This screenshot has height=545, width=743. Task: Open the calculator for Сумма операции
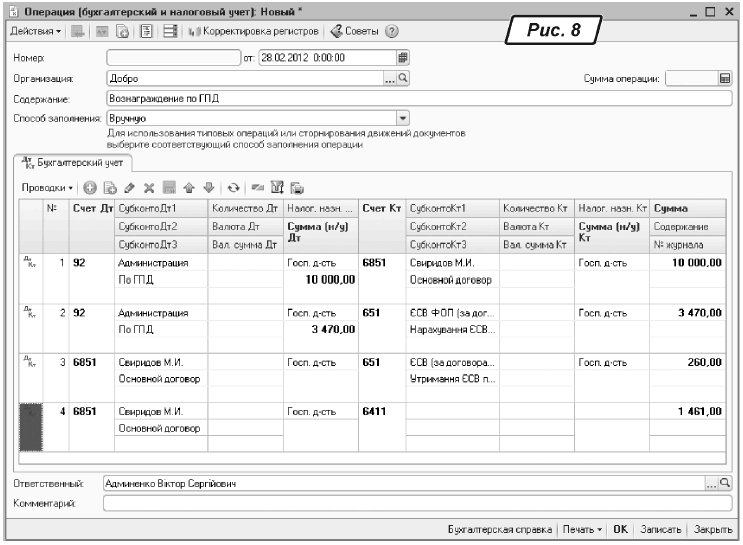click(x=725, y=78)
